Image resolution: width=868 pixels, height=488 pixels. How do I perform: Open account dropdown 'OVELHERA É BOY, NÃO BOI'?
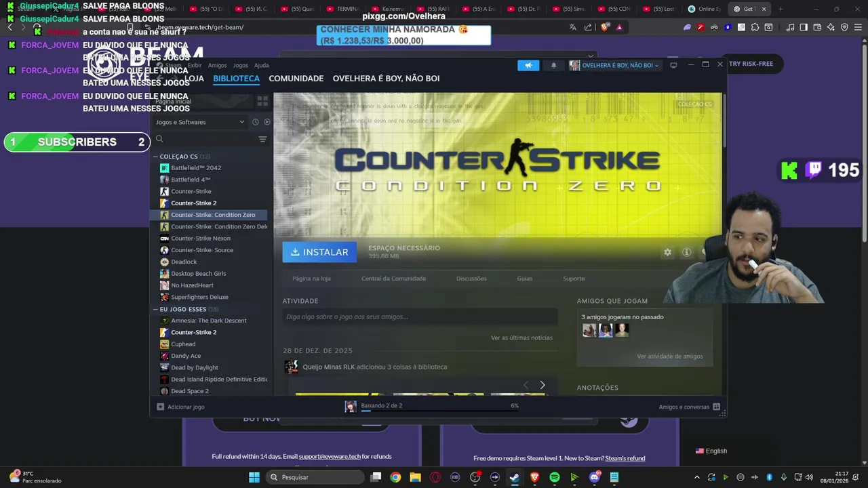point(614,65)
